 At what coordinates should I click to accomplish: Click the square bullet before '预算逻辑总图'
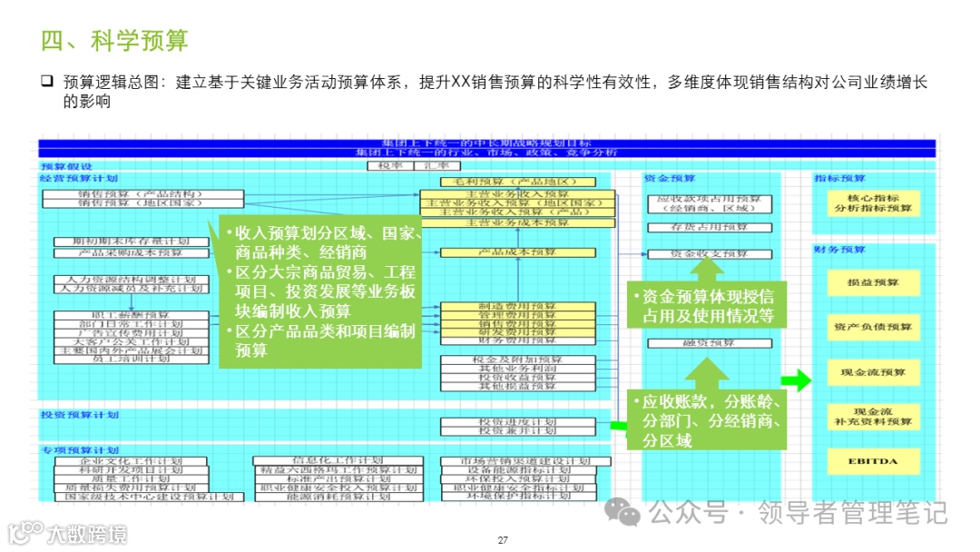click(x=47, y=81)
